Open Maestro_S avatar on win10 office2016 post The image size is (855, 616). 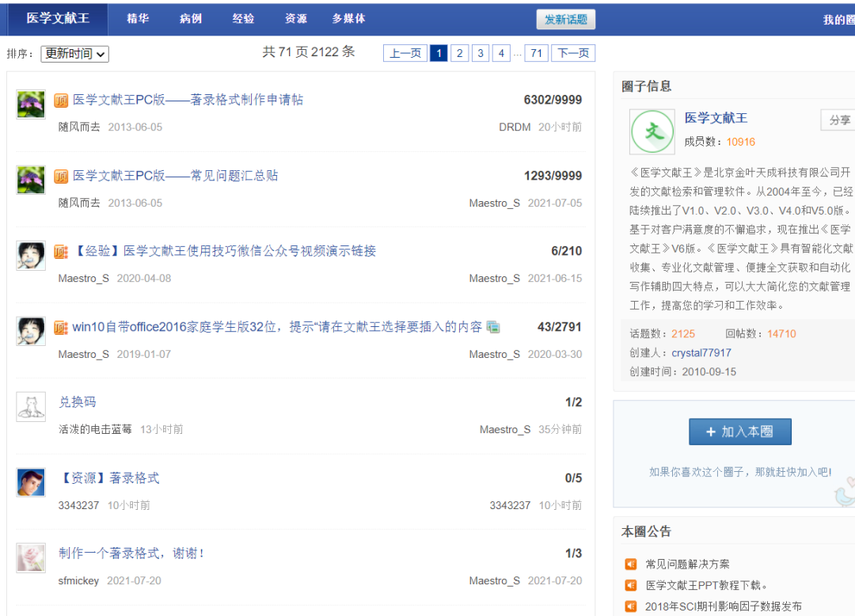31,332
